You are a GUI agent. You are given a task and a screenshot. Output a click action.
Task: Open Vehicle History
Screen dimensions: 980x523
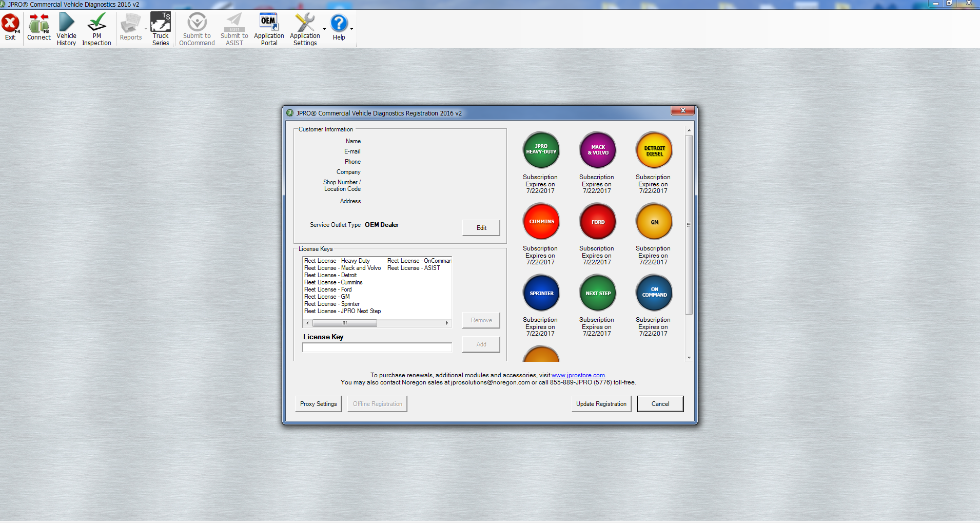pos(66,29)
